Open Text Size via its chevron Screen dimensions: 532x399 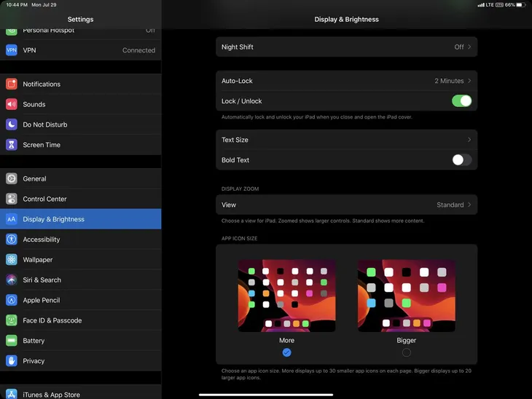(469, 140)
